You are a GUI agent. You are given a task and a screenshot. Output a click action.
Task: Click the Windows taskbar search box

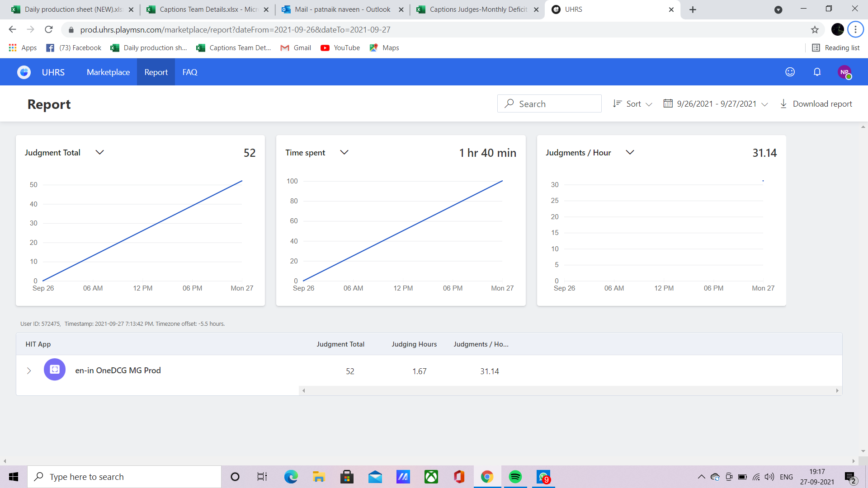tap(124, 477)
